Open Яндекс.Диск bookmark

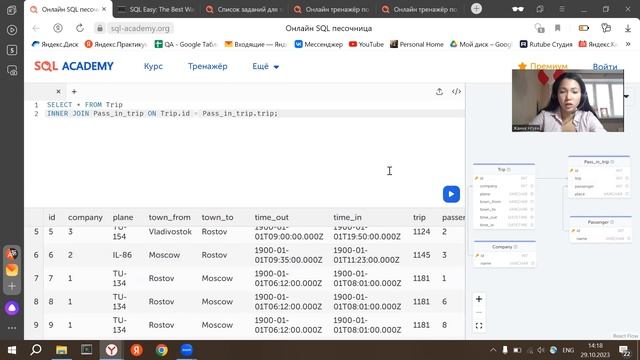tap(55, 44)
